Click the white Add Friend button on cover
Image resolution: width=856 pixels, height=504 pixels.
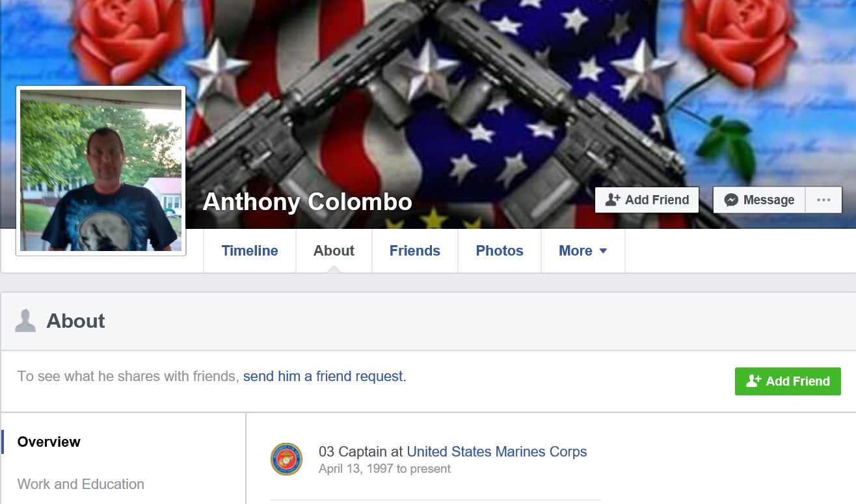tap(647, 200)
